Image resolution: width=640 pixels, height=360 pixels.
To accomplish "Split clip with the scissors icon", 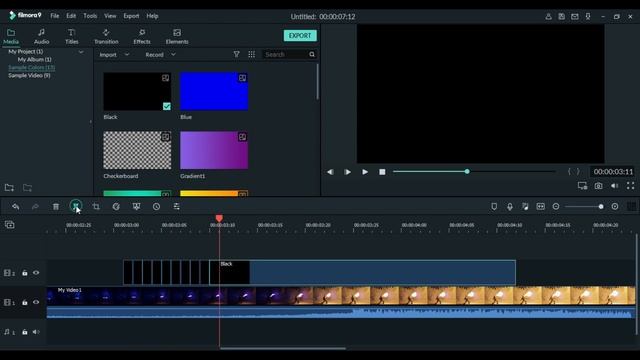I will coord(76,206).
